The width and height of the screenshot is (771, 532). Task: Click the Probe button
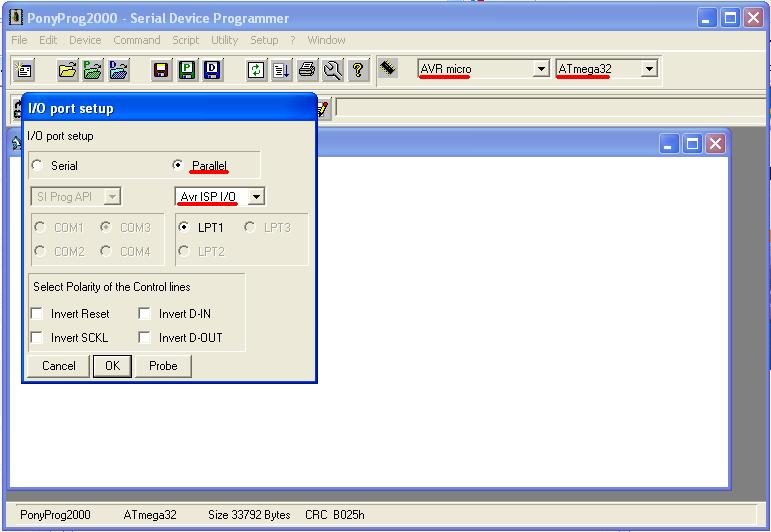click(x=163, y=366)
